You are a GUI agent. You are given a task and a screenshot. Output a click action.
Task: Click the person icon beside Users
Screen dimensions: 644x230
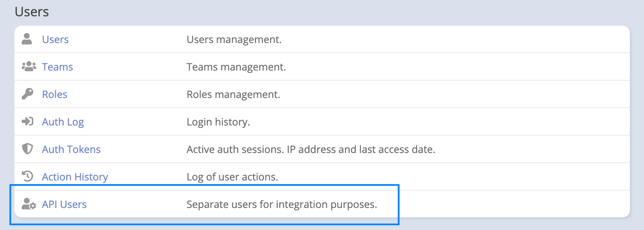[x=27, y=39]
